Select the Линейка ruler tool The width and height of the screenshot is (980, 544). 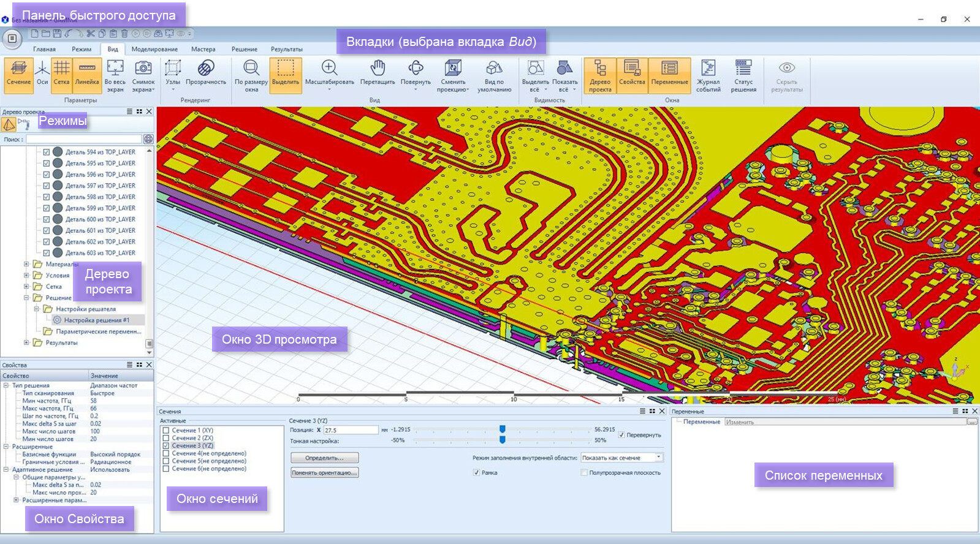point(87,74)
